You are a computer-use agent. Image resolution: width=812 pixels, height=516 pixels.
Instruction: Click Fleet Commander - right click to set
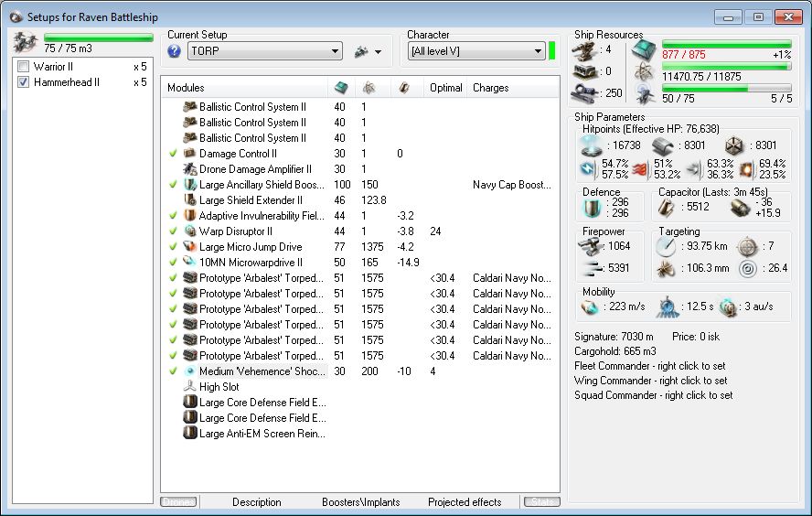coord(649,366)
